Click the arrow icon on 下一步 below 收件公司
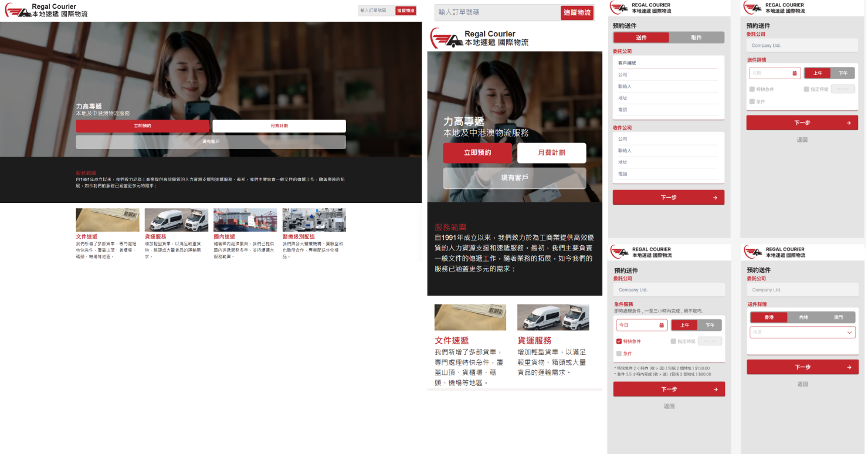 point(715,198)
